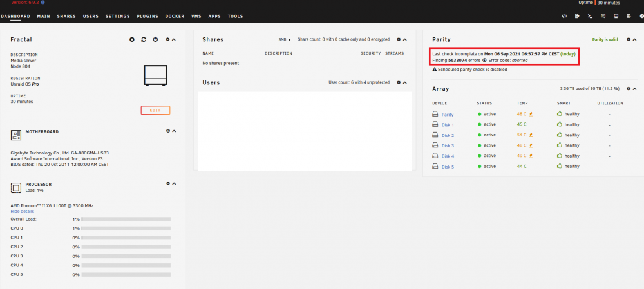This screenshot has height=289, width=644.
Task: Open Users settings gear
Action: point(399,82)
